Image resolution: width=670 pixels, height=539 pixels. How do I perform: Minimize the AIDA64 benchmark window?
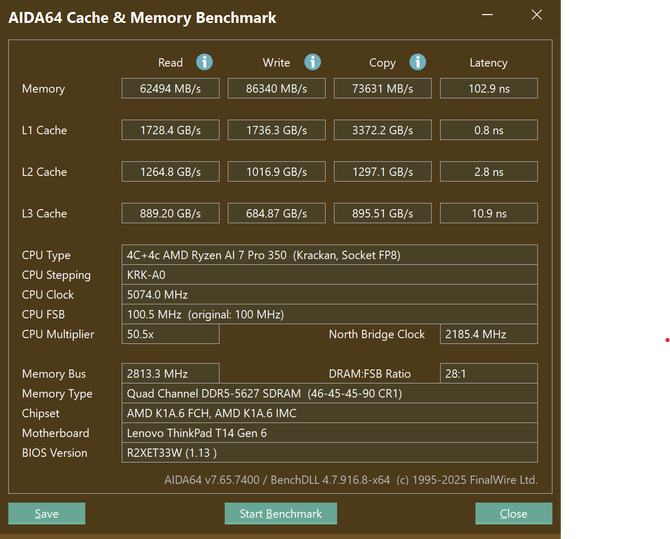(487, 16)
